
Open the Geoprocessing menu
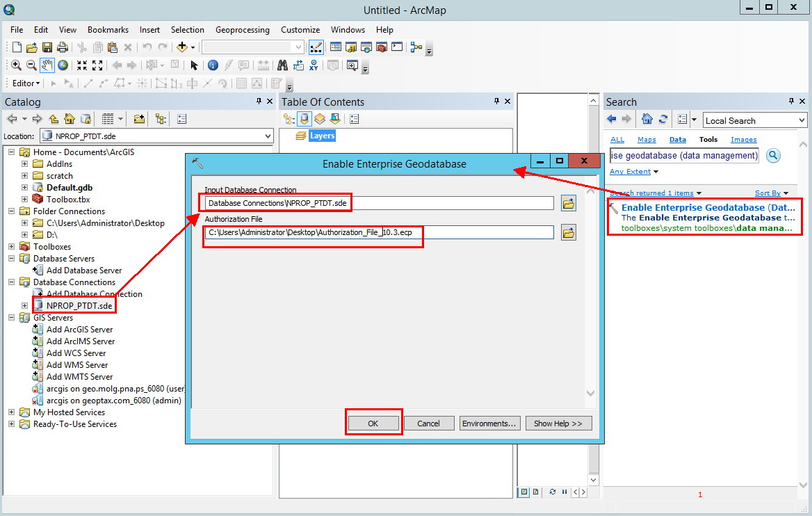tap(243, 29)
